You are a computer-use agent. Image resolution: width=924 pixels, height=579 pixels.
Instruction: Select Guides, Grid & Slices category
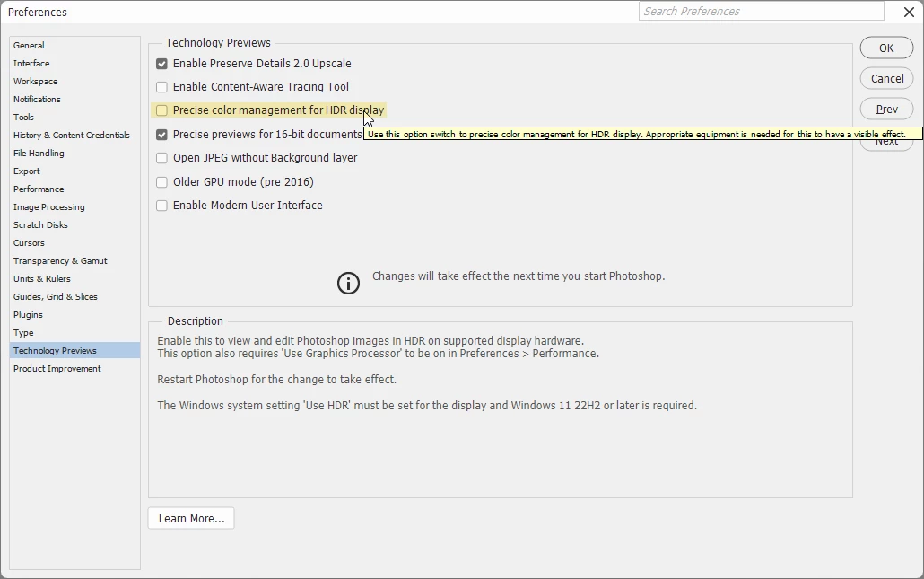(74, 296)
